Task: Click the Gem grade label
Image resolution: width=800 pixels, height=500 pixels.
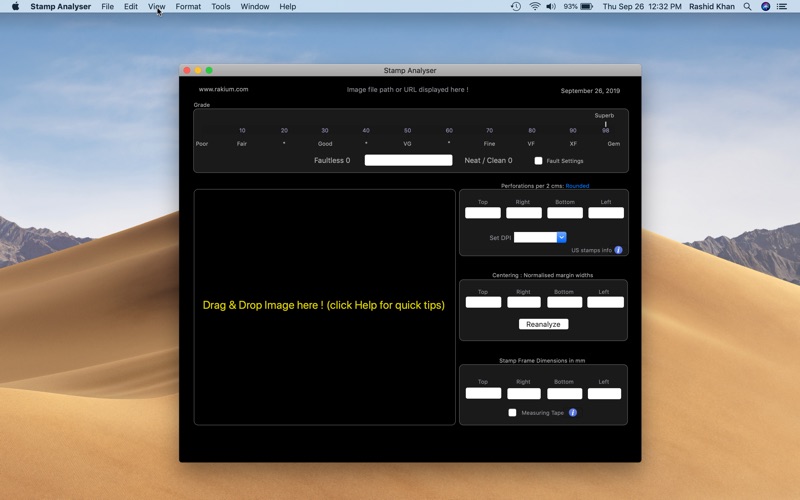Action: tap(614, 144)
